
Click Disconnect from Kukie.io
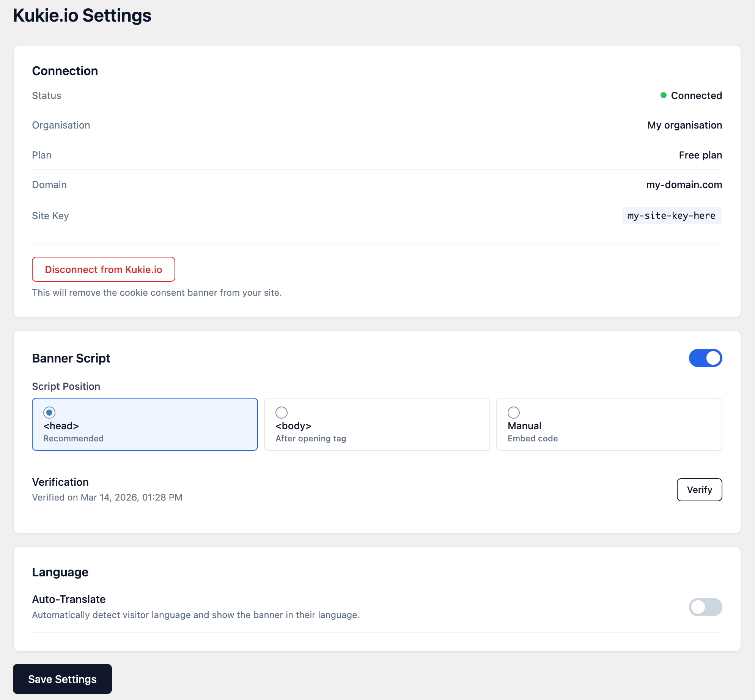click(103, 269)
